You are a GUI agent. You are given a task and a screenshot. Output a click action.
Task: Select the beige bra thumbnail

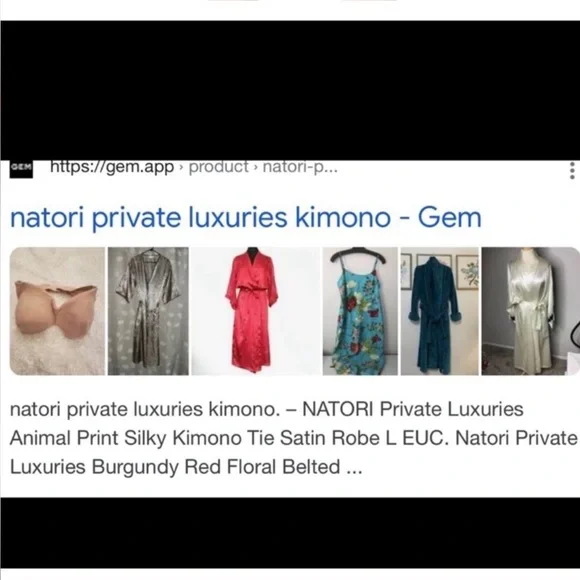[x=57, y=311]
